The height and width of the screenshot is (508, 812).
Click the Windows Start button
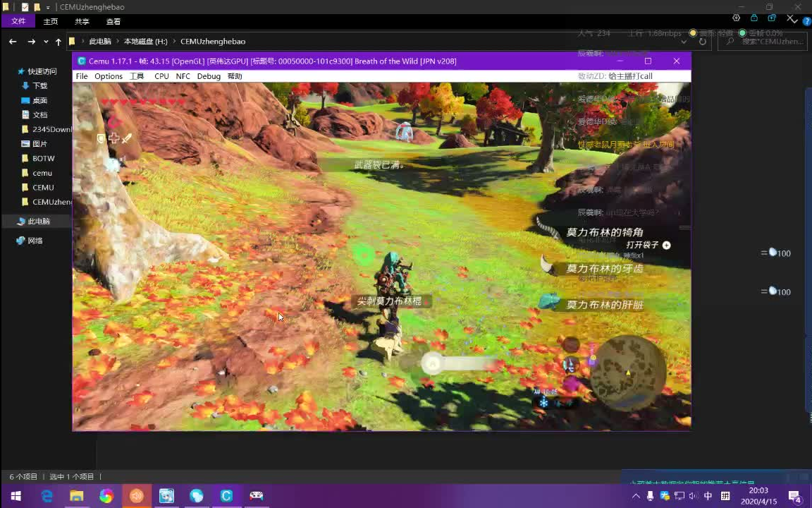pyautogui.click(x=16, y=496)
